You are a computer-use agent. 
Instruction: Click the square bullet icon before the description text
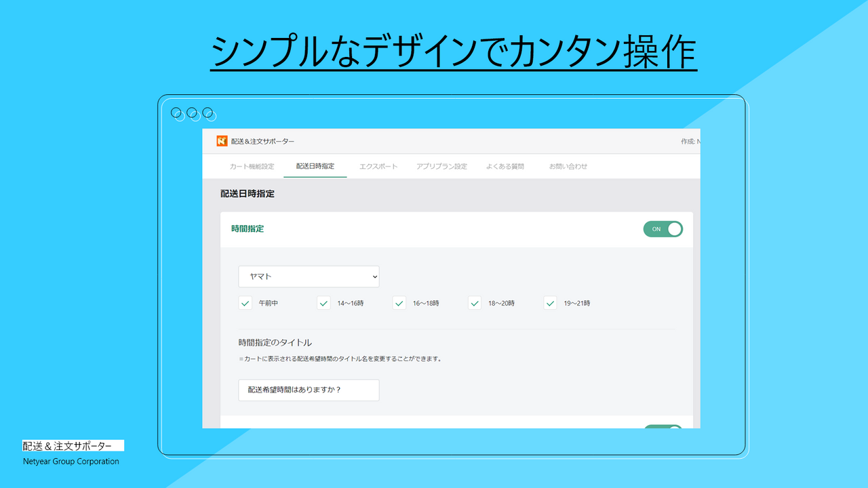click(x=241, y=359)
